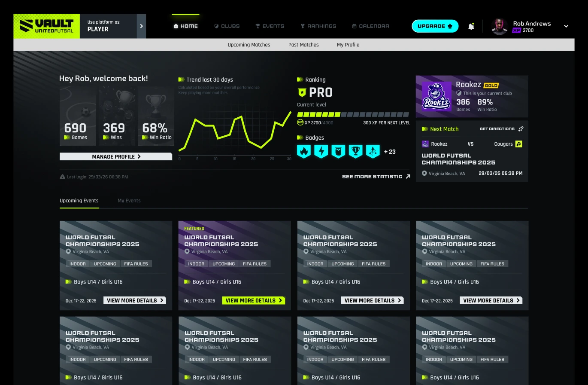Click the Cougars team icon
Viewport: 588px width, 385px height.
(518, 144)
